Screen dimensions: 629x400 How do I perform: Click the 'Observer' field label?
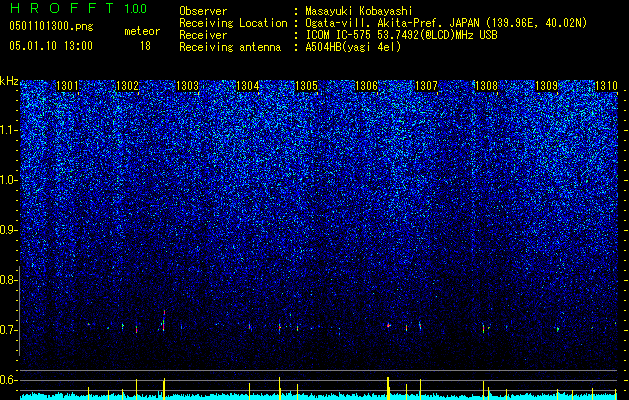click(x=203, y=11)
